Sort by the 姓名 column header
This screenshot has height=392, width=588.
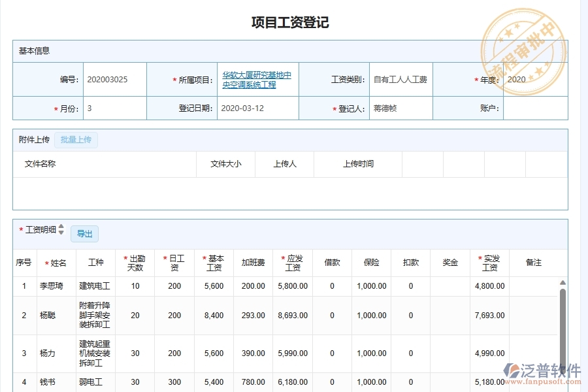tap(56, 262)
